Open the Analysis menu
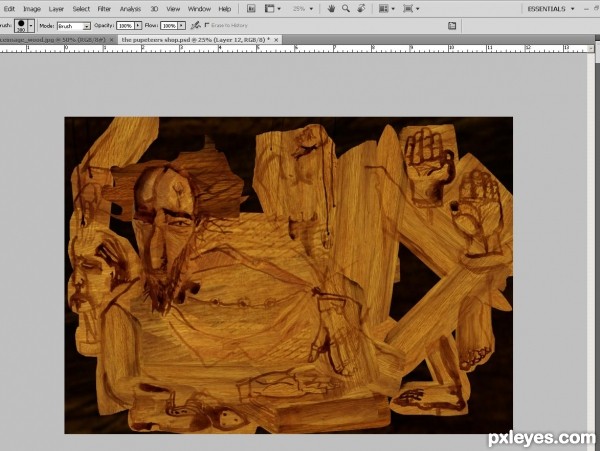This screenshot has height=451, width=600. [130, 9]
